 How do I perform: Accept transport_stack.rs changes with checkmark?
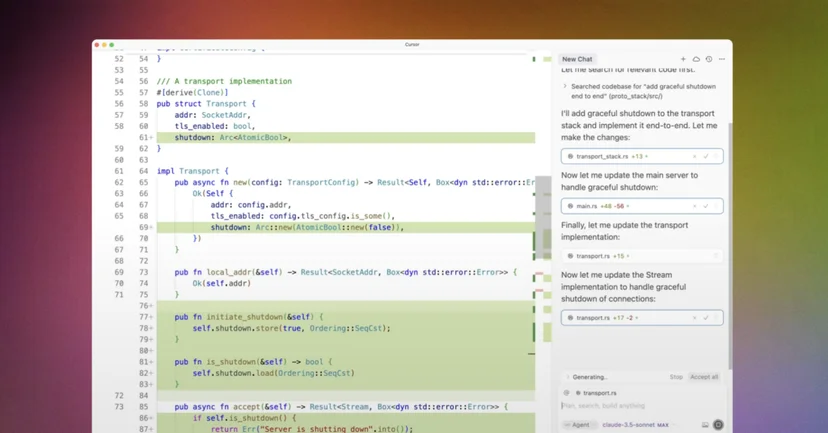(705, 156)
